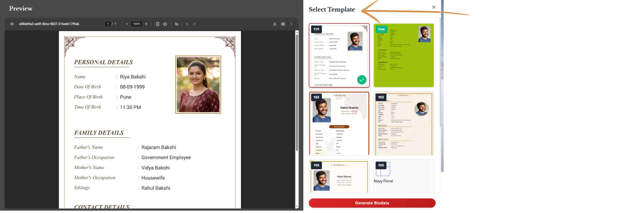
Task: Activate the draw annotation tool
Action: point(177,24)
